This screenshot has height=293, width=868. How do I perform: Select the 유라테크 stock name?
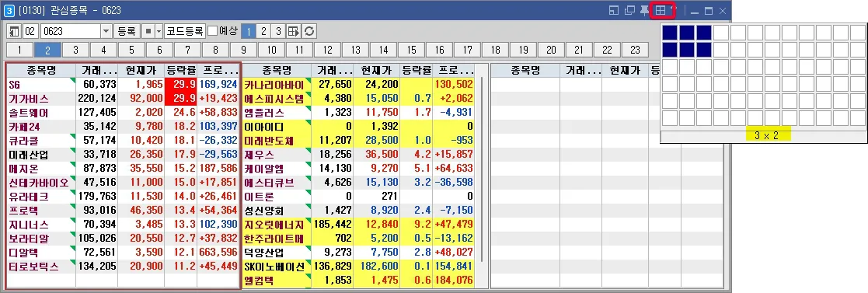pos(29,197)
